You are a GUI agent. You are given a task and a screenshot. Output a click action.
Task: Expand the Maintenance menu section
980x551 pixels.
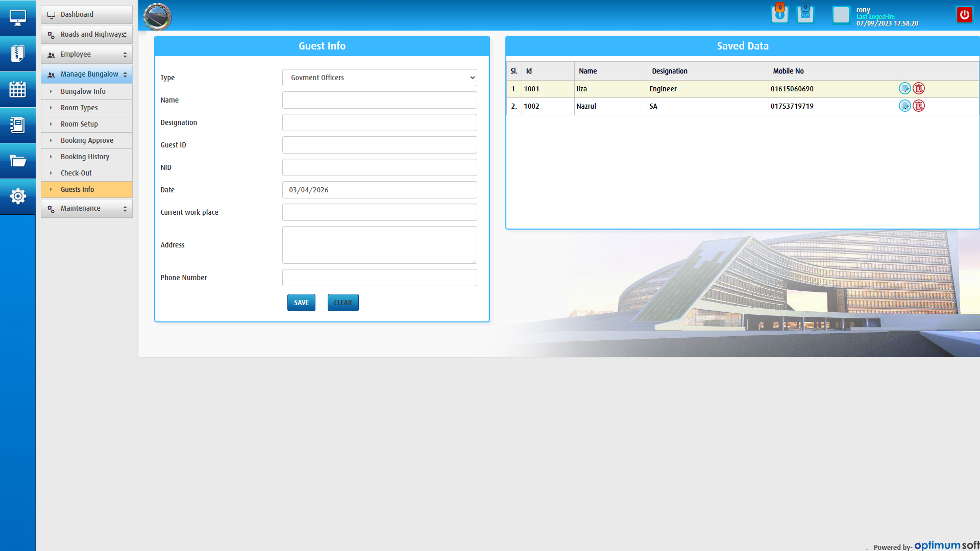87,208
